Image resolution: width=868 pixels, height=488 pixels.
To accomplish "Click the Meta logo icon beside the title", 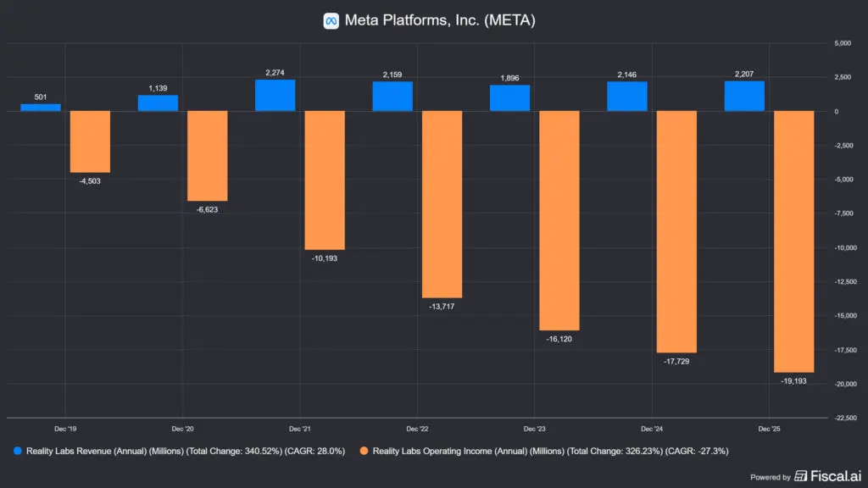I will [331, 19].
